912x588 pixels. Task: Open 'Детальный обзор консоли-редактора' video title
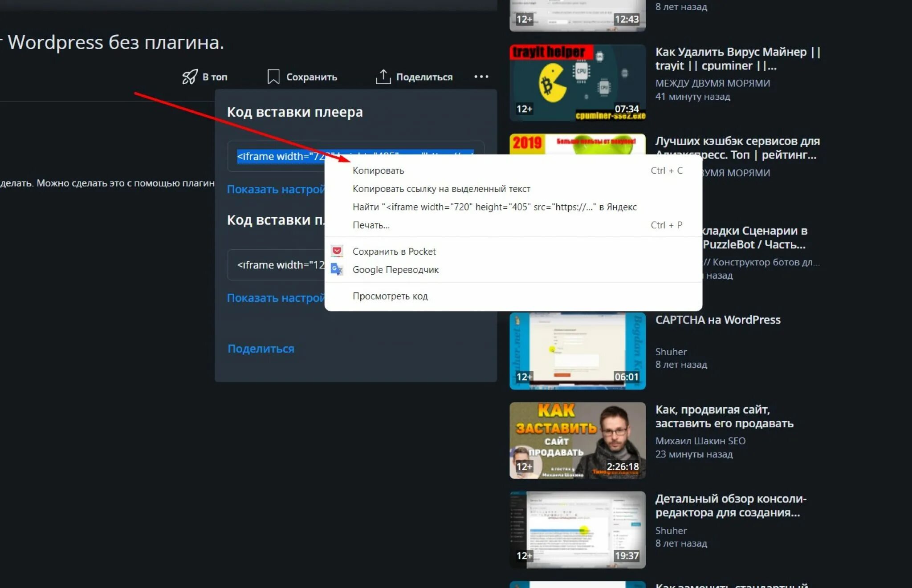click(x=730, y=505)
